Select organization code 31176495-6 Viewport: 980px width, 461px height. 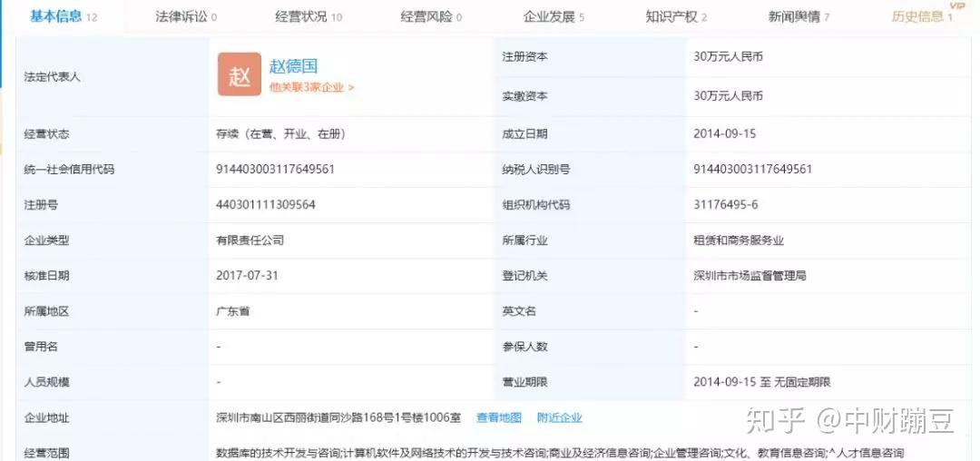(x=726, y=205)
